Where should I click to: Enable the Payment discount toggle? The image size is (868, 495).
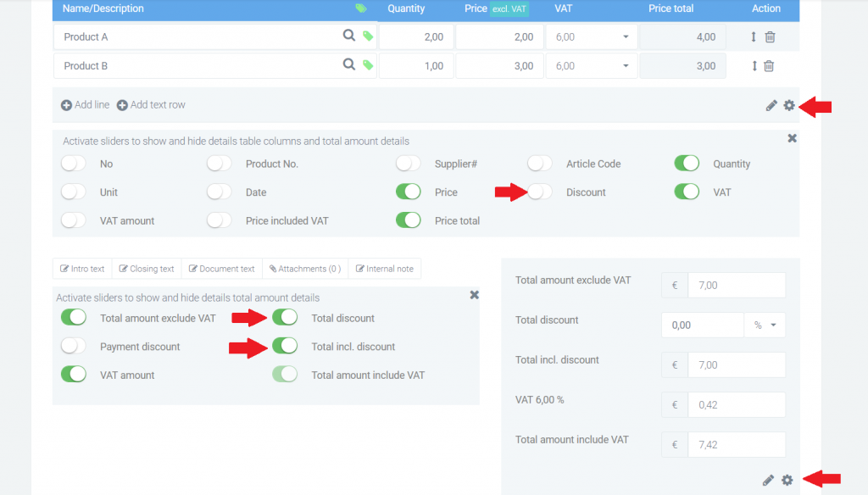click(73, 346)
